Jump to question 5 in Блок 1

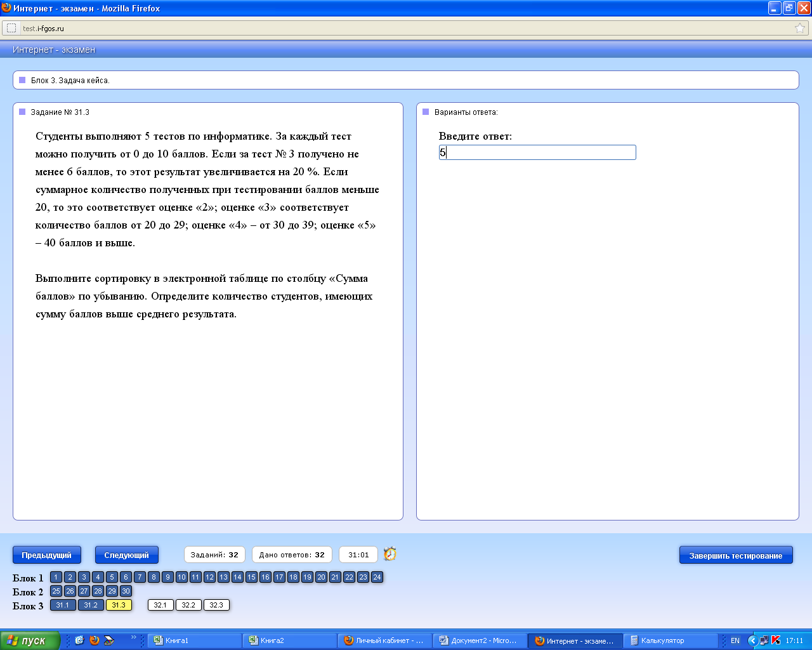[x=112, y=577]
